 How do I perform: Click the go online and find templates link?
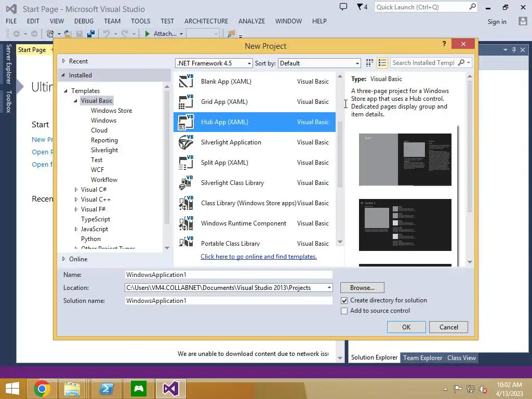coord(259,257)
